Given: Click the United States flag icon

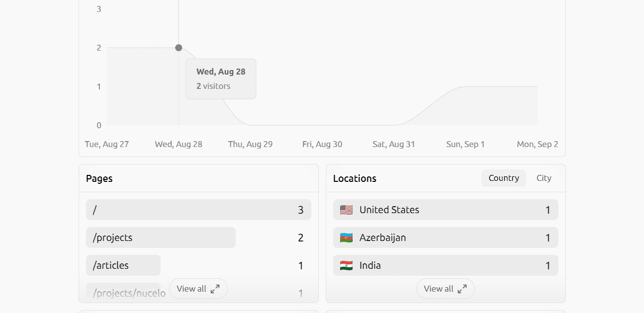Looking at the screenshot, I should click(346, 210).
